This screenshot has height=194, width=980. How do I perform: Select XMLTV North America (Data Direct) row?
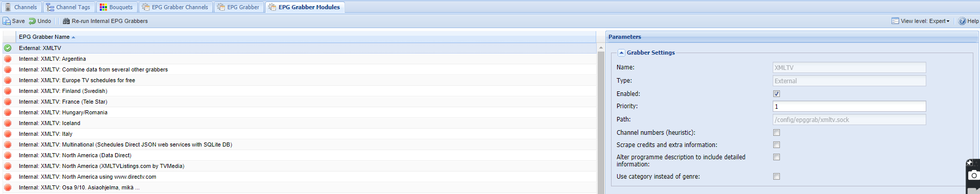point(299,155)
